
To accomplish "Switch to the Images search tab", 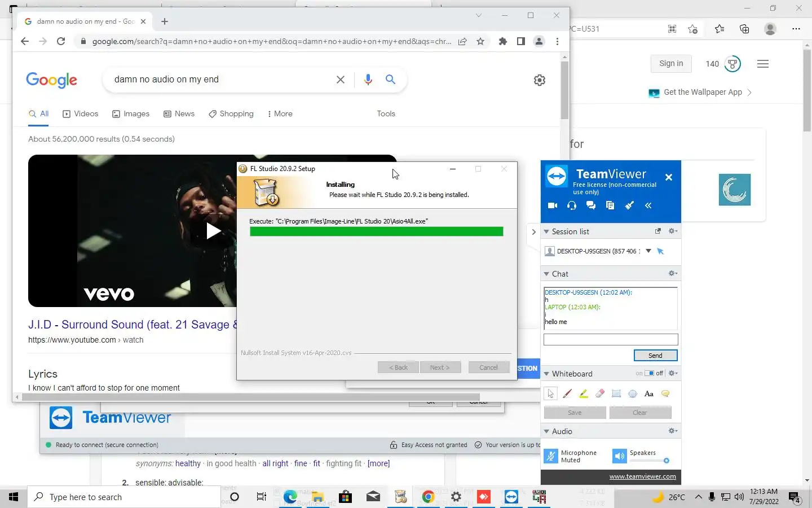I will [x=131, y=113].
